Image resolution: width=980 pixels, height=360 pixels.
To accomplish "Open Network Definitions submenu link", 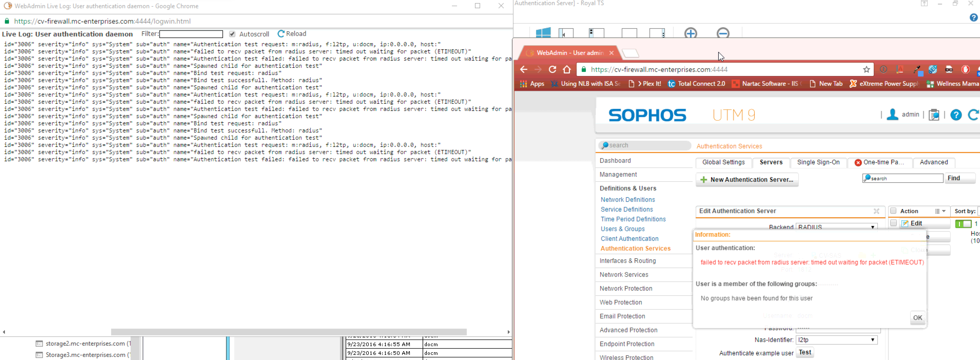I will coord(628,200).
